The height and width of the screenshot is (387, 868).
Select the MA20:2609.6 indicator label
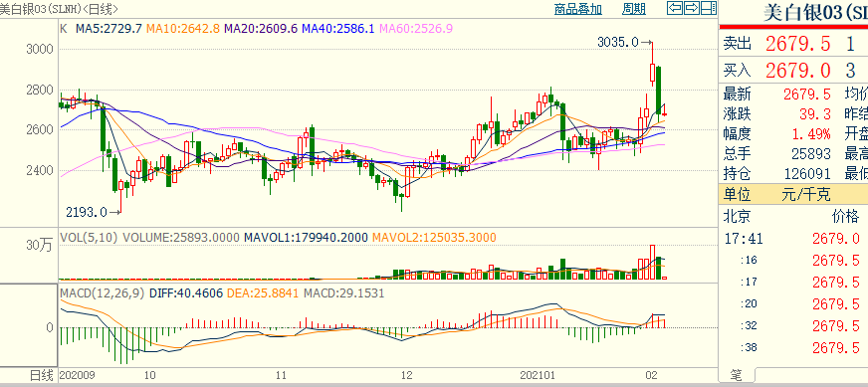pyautogui.click(x=261, y=28)
